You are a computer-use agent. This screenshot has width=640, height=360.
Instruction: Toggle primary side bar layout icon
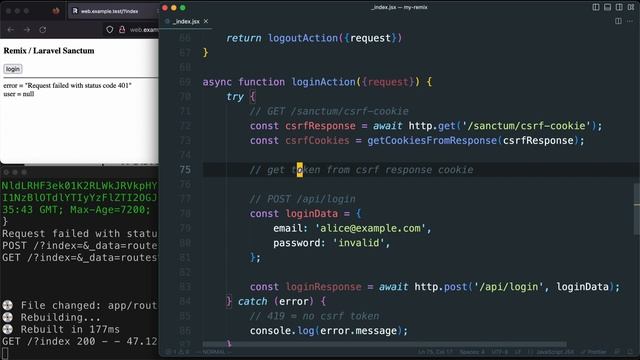(x=596, y=7)
